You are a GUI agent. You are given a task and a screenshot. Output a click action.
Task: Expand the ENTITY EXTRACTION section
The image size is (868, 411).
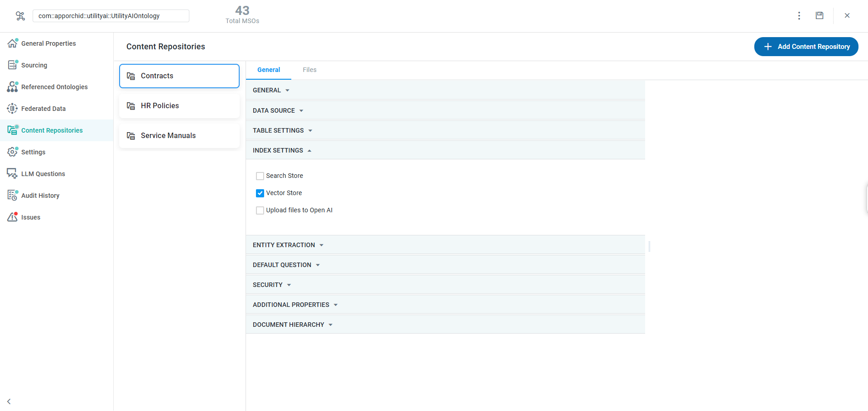(288, 245)
